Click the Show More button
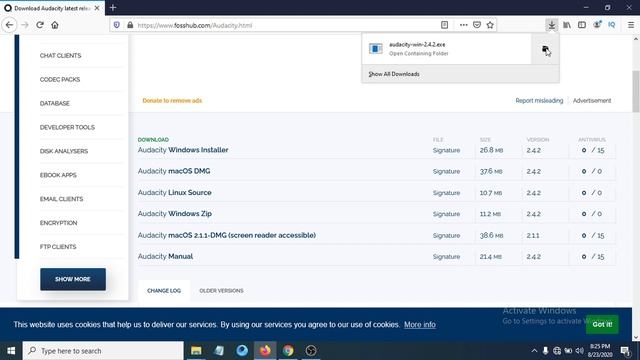 click(x=73, y=279)
